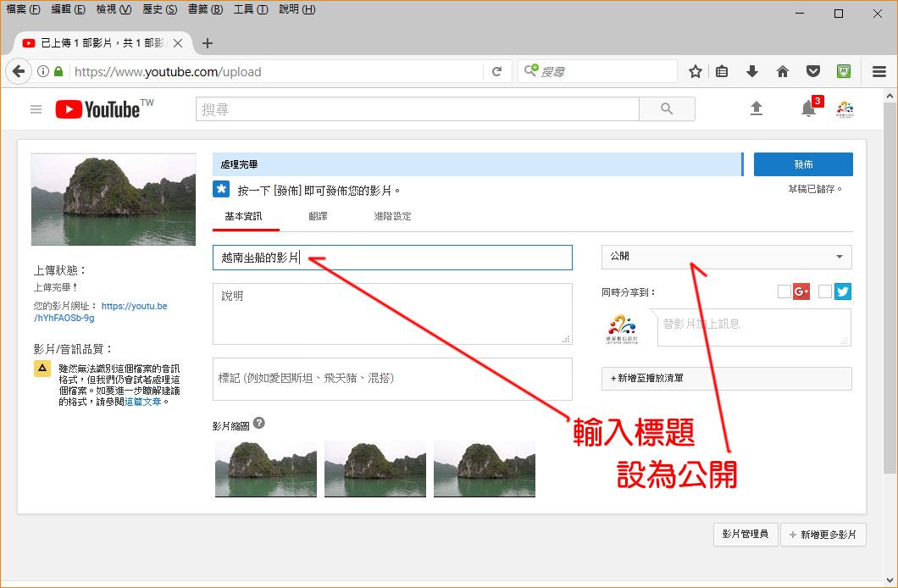This screenshot has height=588, width=898.
Task: Click the upload arrow icon in the toolbar
Action: 757,108
